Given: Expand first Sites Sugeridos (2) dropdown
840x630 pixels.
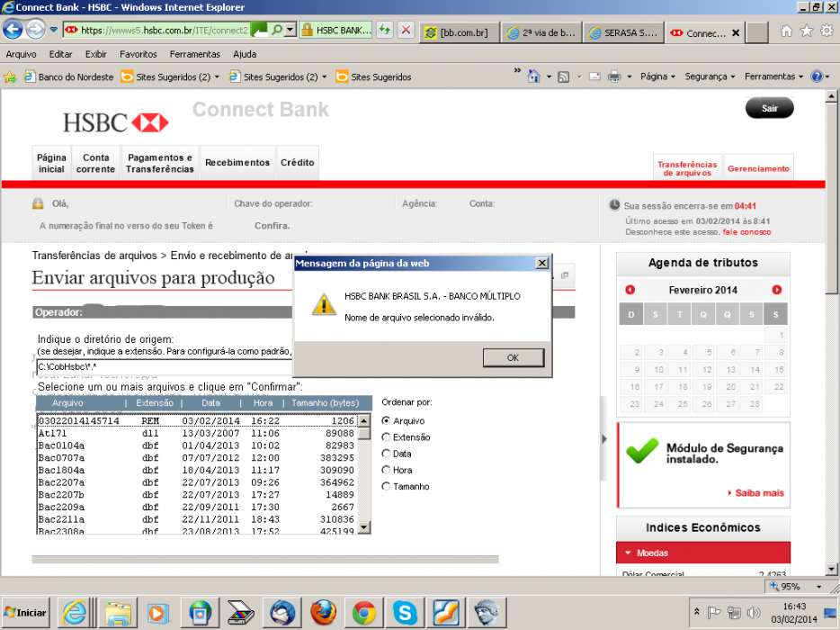Looking at the screenshot, I should [x=217, y=77].
